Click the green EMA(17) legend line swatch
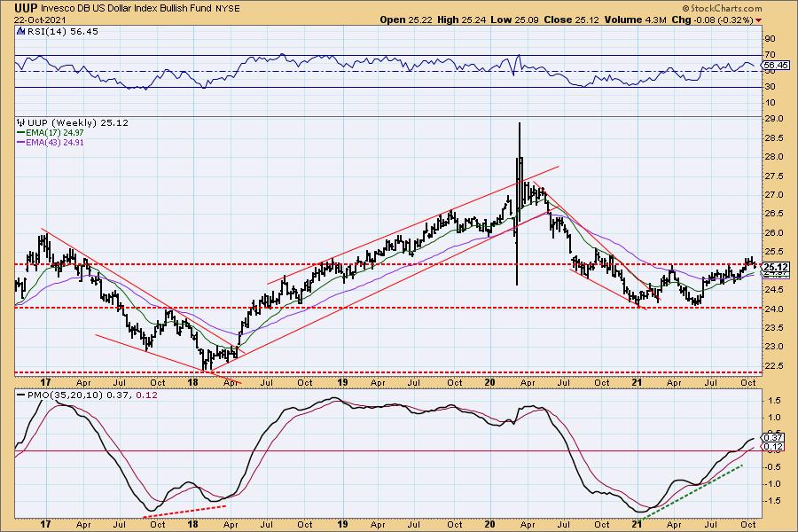Screen dimensions: 798x532 pos(21,132)
